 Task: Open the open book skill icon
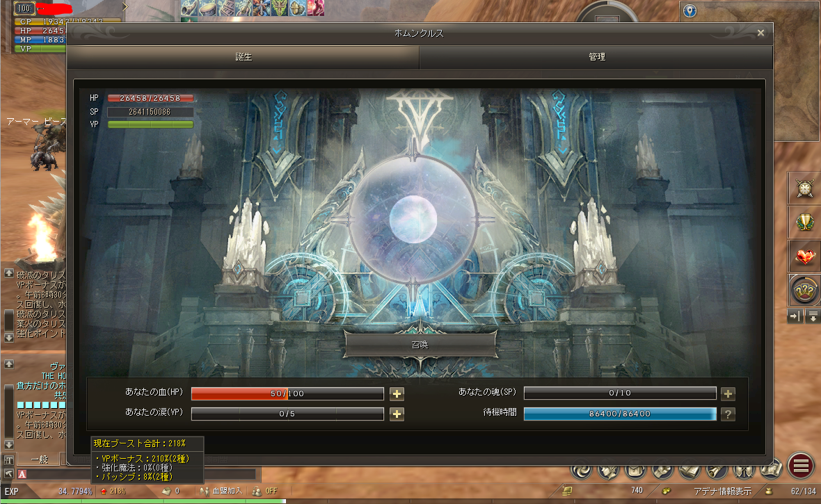click(x=690, y=470)
